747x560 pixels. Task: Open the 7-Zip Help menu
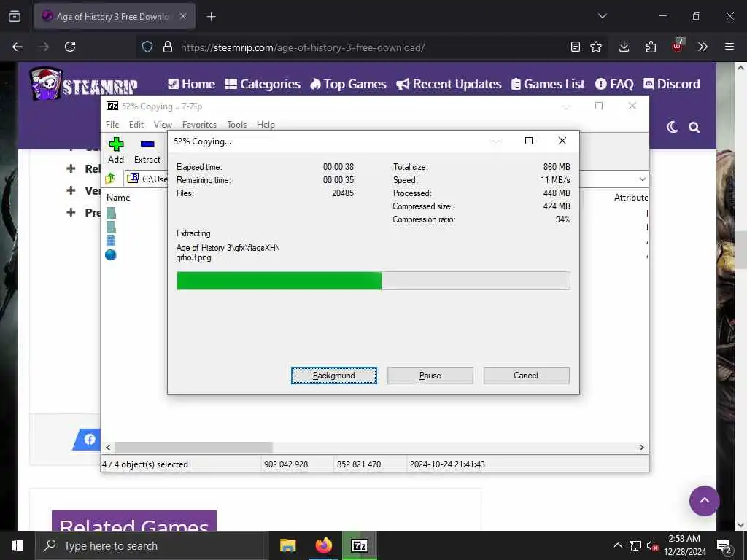(266, 124)
